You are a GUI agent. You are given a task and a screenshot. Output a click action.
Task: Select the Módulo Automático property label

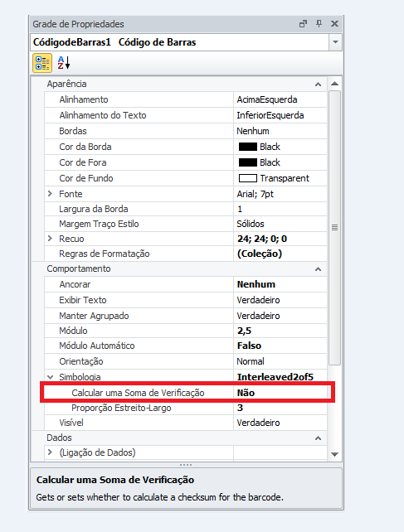point(97,346)
